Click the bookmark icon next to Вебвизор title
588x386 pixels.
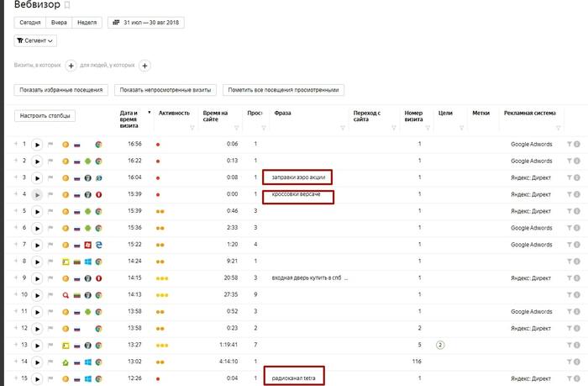click(x=67, y=5)
